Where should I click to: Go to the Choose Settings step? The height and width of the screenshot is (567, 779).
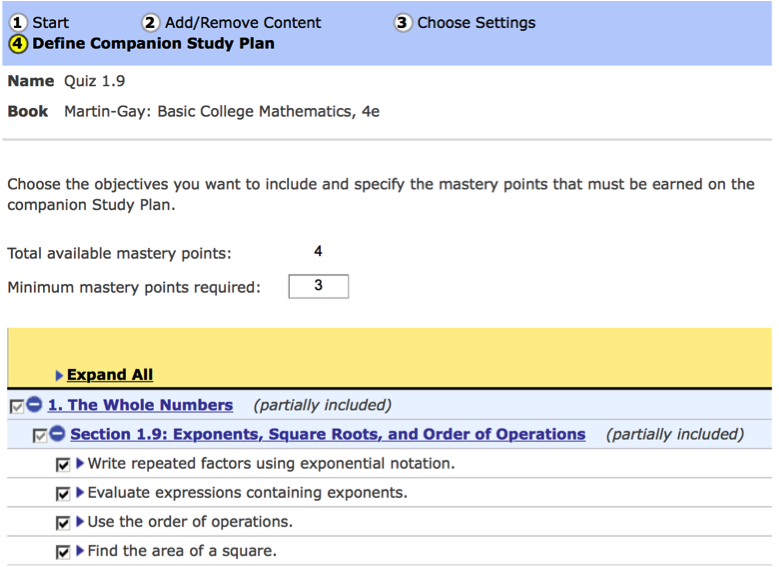[476, 23]
